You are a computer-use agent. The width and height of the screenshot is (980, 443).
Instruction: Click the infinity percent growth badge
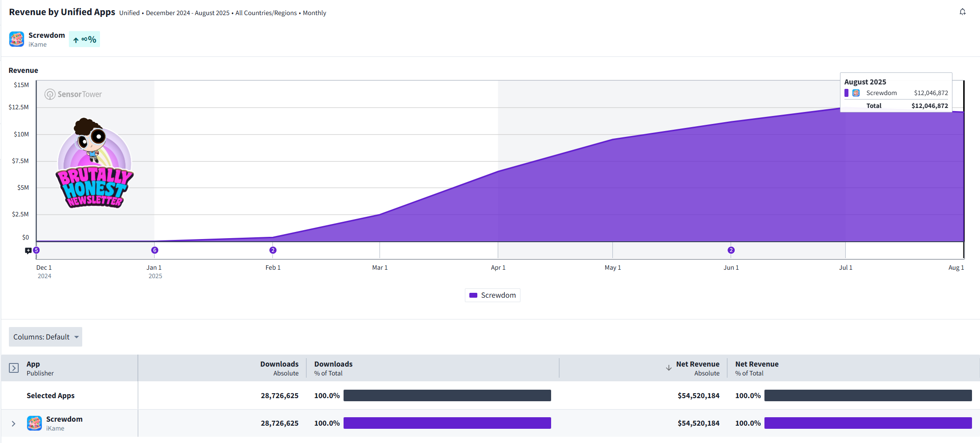(84, 39)
